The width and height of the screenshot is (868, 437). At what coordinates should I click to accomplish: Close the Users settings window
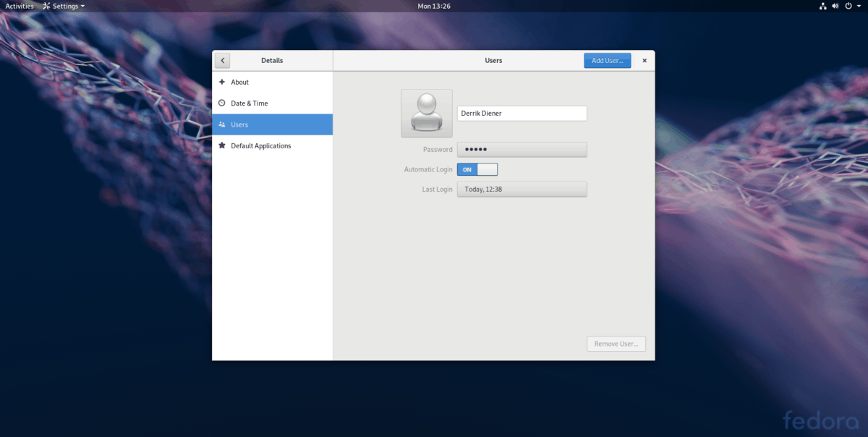644,60
